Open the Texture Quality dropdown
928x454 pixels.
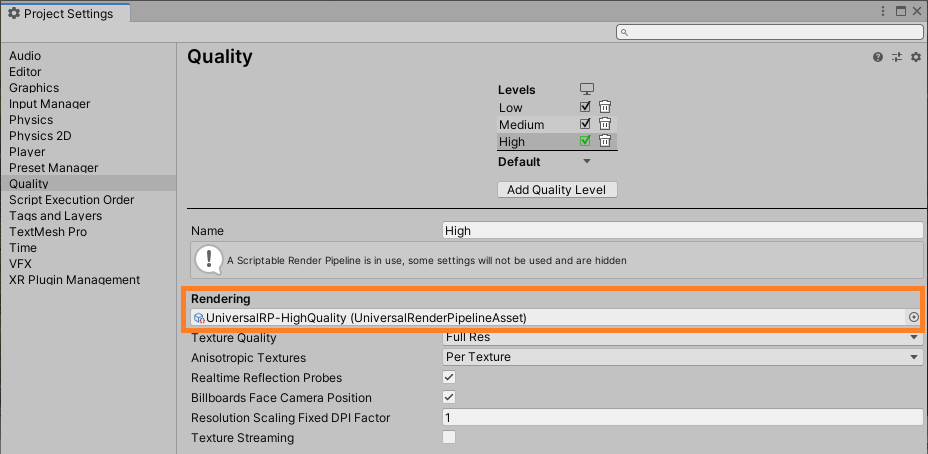[x=682, y=338]
